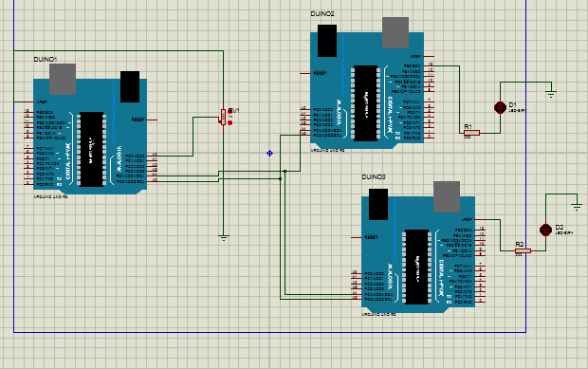Click the black power jack on DUINO2
This screenshot has width=588, height=369.
[327, 41]
